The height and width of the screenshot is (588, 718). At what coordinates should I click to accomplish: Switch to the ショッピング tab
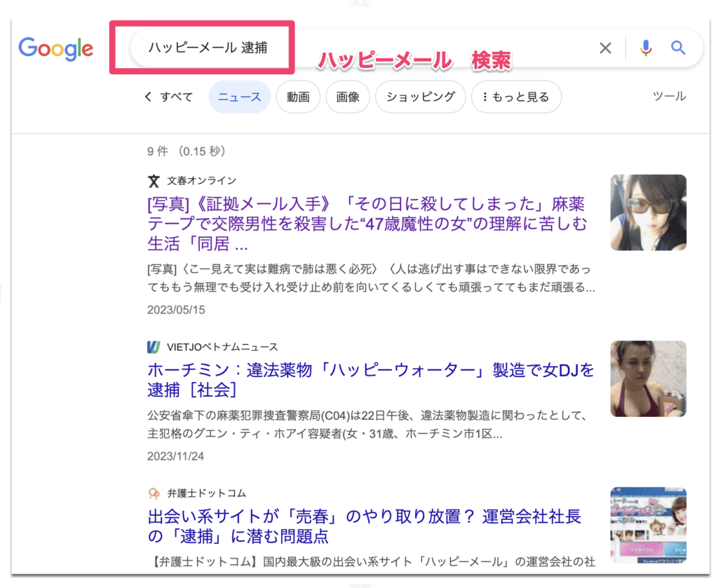coord(421,97)
